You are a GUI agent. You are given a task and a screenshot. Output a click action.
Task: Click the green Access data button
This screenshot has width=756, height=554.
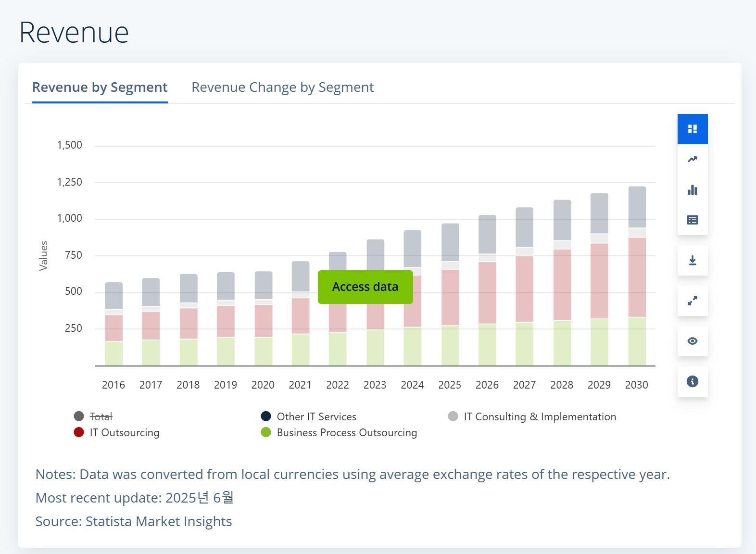pos(365,287)
